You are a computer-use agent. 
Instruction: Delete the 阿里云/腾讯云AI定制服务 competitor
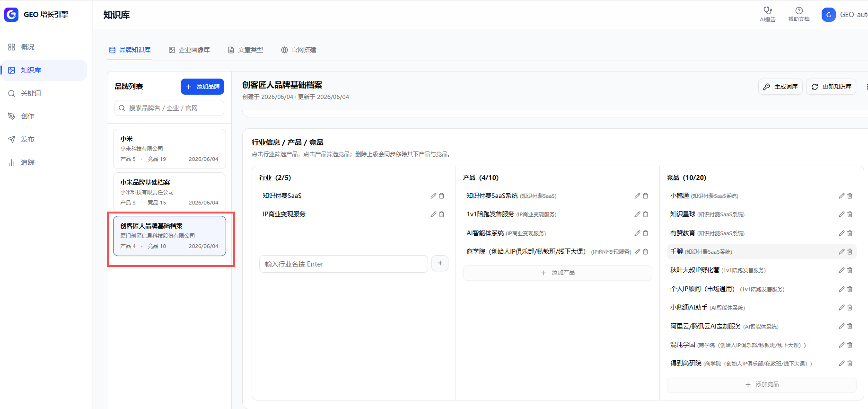click(x=850, y=326)
